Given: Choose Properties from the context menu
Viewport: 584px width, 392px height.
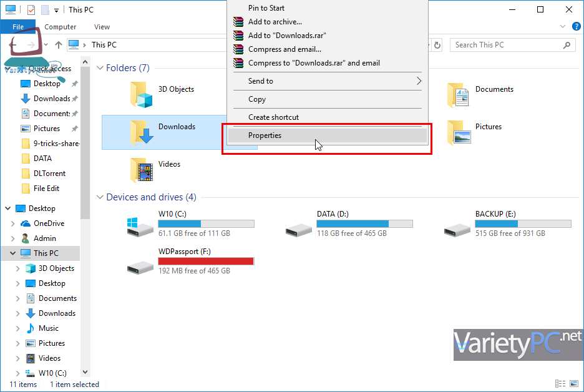Looking at the screenshot, I should click(x=265, y=135).
